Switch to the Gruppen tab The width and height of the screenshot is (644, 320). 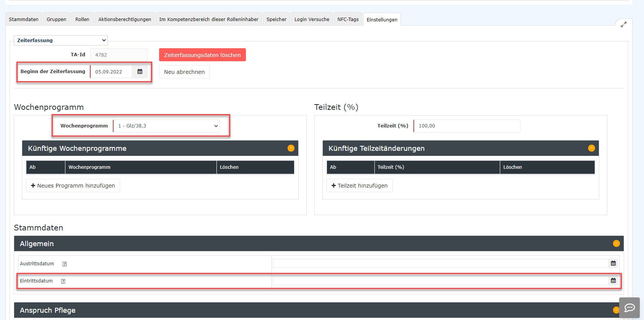point(57,19)
